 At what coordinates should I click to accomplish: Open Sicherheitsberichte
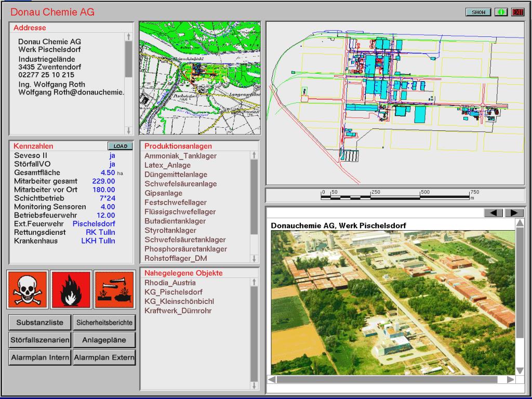104,322
